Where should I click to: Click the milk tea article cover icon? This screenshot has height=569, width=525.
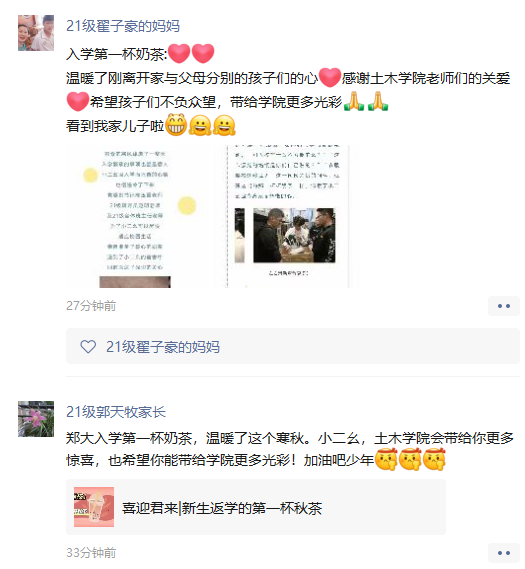tap(94, 507)
